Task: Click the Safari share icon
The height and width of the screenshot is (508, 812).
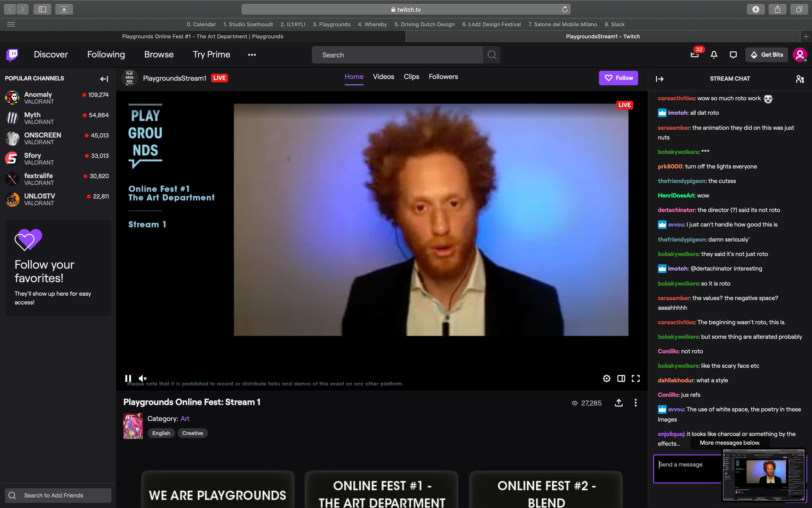Action: click(x=777, y=9)
